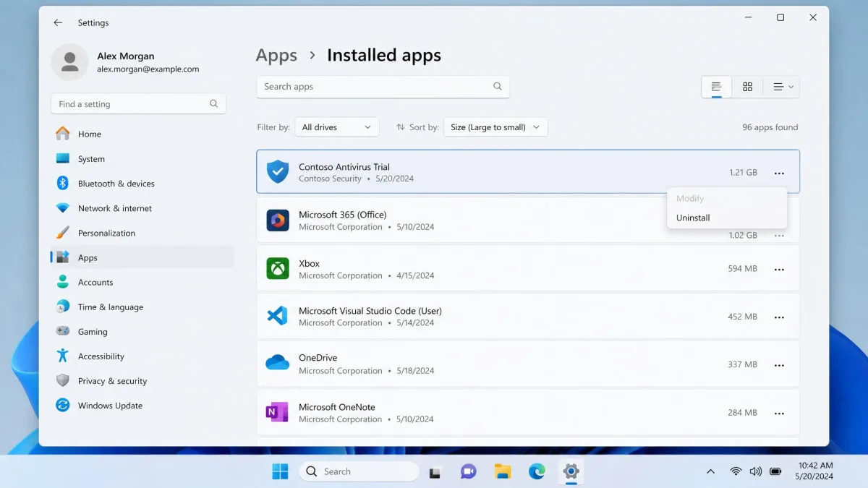Select the Apps sidebar item
The width and height of the screenshot is (868, 488).
pyautogui.click(x=142, y=257)
